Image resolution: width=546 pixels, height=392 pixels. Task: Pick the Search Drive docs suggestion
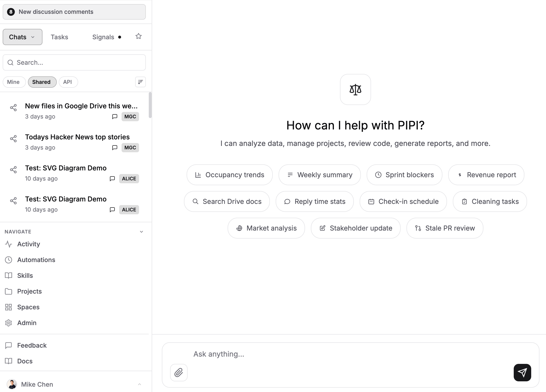click(x=227, y=201)
